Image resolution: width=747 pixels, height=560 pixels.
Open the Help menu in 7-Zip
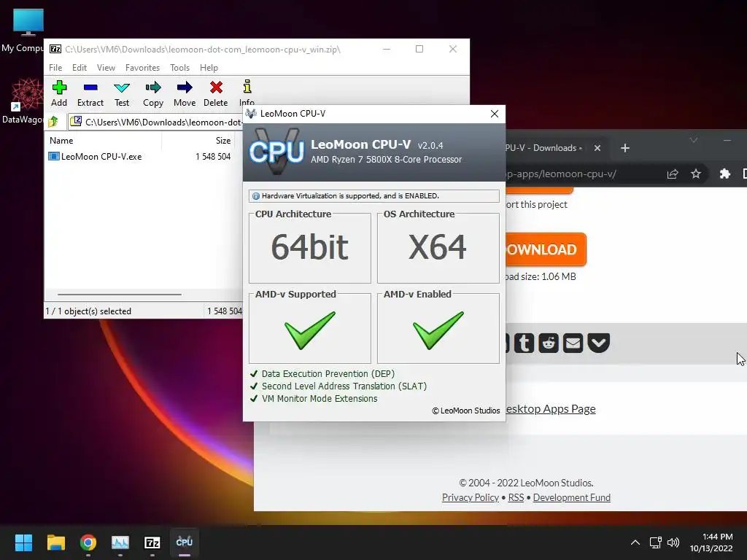209,68
